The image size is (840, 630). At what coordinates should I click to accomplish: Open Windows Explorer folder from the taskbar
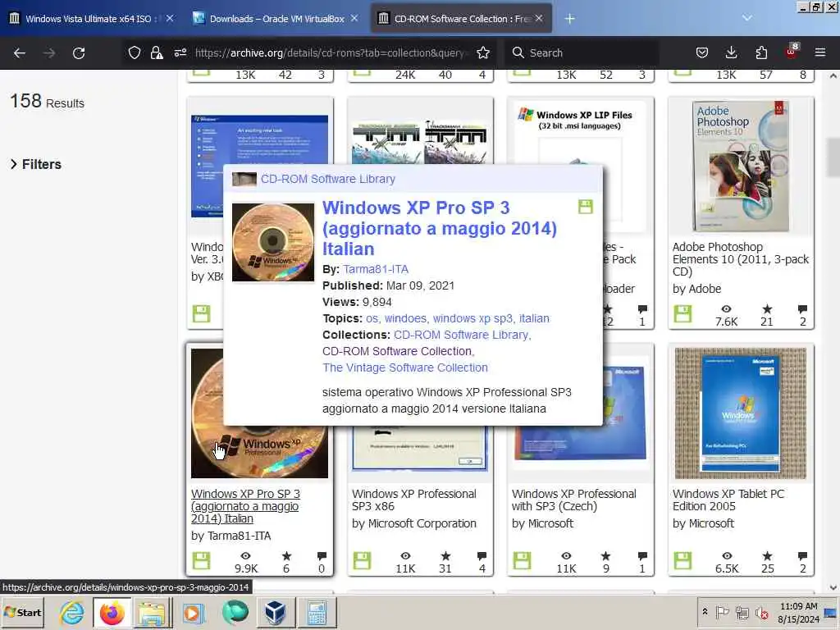point(153,613)
